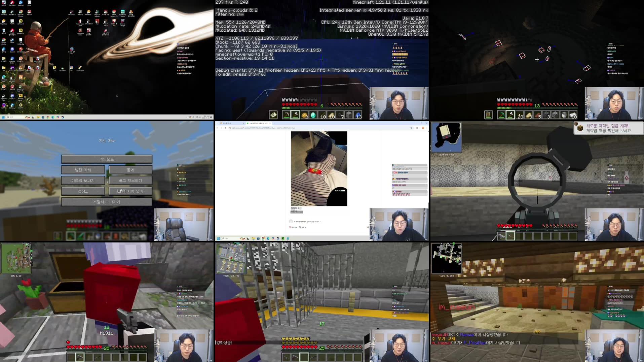644x362 pixels.
Task: Open Chrome's three-dot menu
Action: (427, 128)
